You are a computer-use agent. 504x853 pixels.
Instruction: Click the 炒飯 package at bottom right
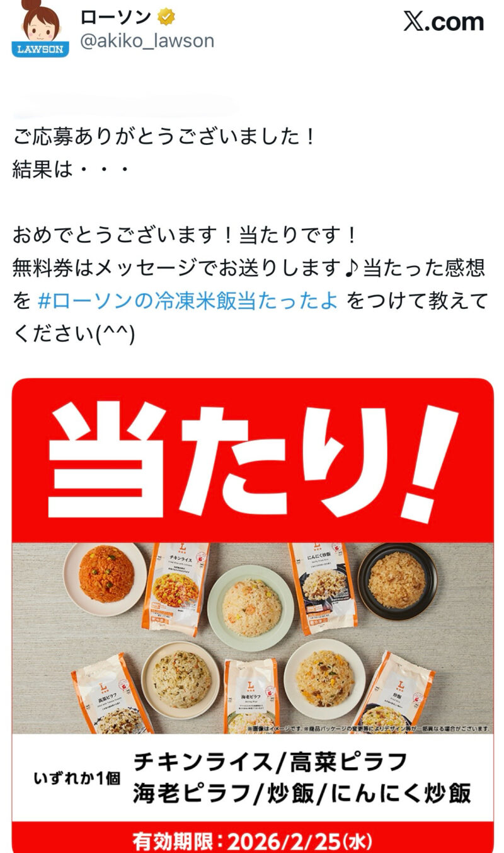pyautogui.click(x=394, y=693)
